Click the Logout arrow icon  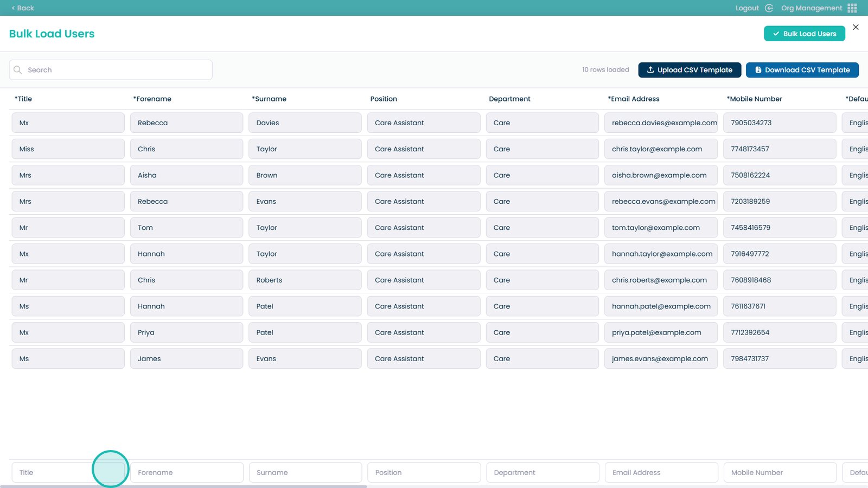click(x=769, y=8)
